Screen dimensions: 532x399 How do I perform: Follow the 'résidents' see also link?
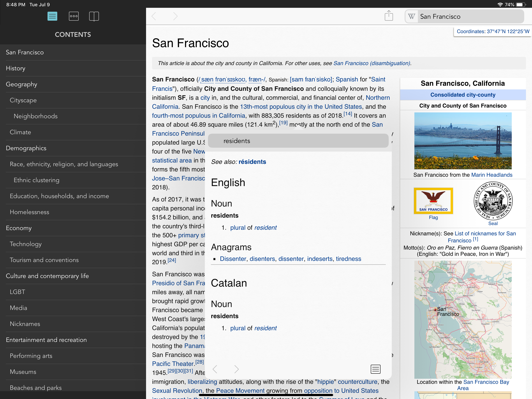tap(252, 162)
